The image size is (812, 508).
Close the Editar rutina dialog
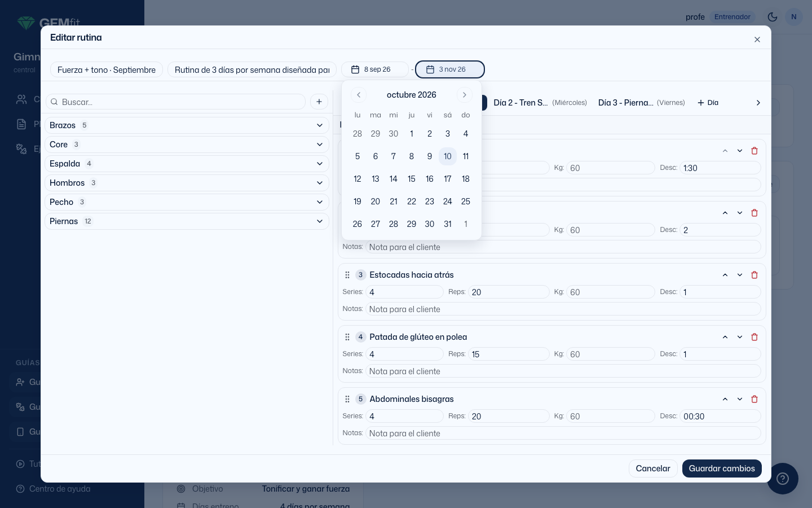click(x=757, y=40)
